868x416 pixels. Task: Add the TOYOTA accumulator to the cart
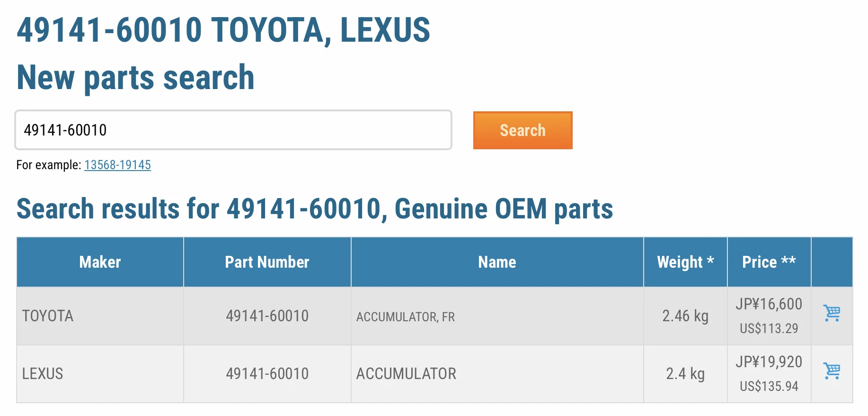pos(832,313)
